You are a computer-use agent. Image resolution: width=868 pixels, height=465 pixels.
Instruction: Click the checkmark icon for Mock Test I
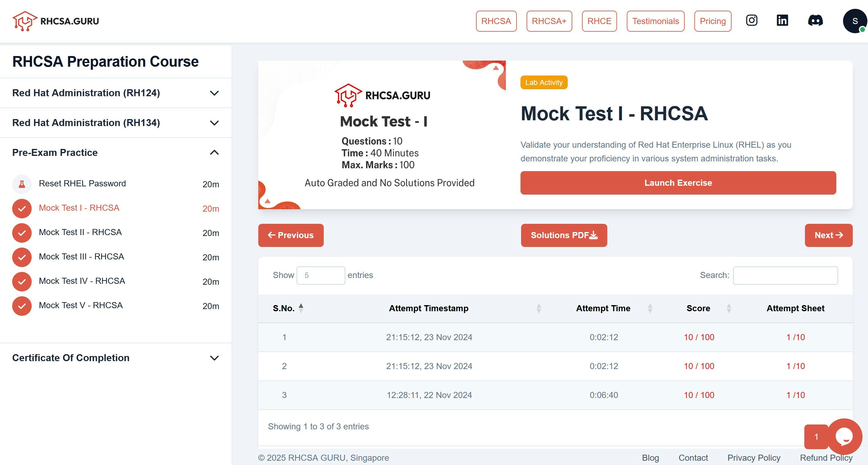22,209
